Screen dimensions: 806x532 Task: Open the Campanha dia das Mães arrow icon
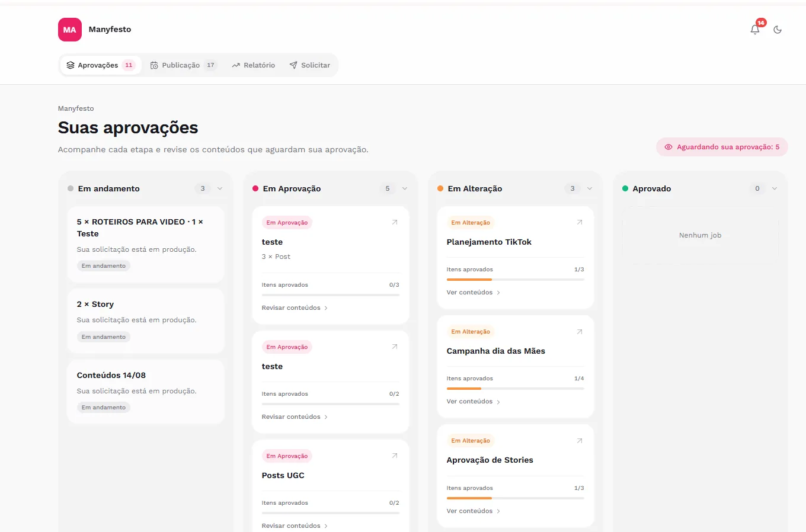(x=580, y=332)
